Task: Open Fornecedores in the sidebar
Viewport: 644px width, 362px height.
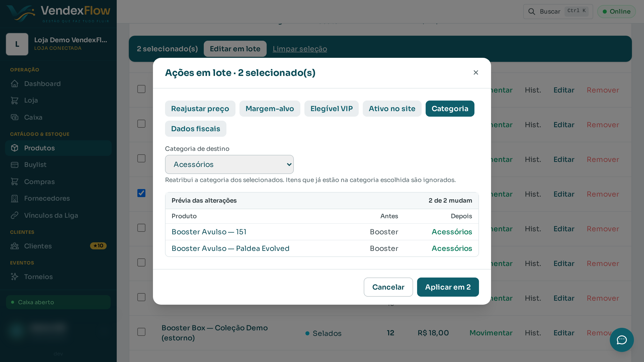Action: pyautogui.click(x=58, y=198)
